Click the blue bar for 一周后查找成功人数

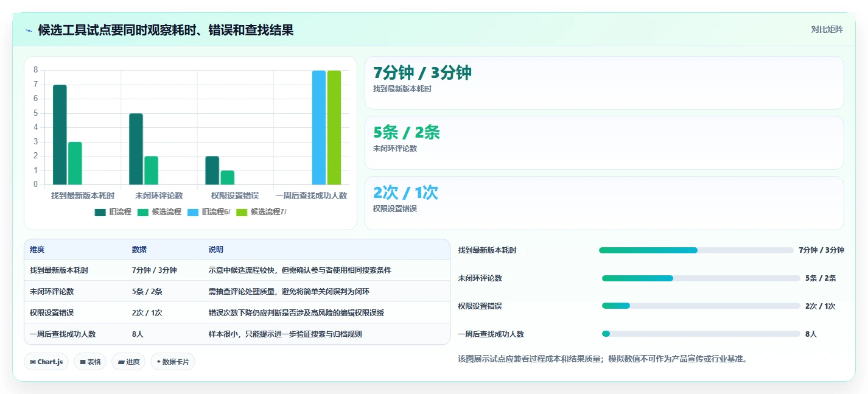tap(319, 127)
